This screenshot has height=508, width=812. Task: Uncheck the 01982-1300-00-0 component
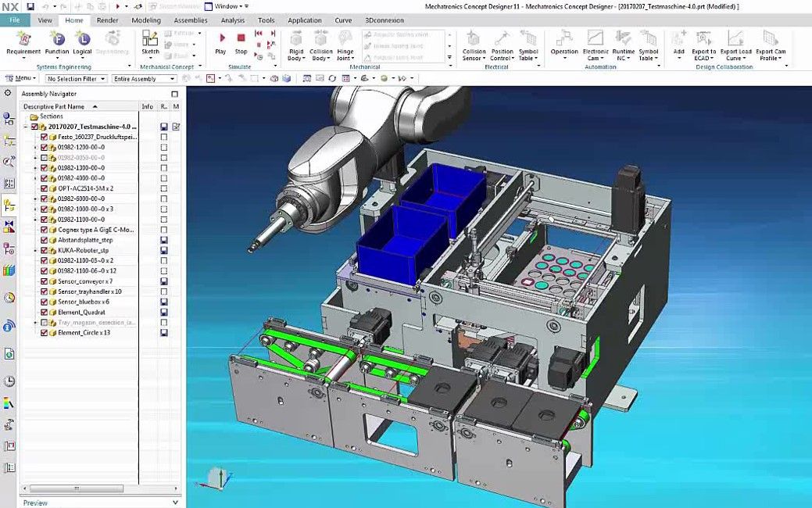44,168
